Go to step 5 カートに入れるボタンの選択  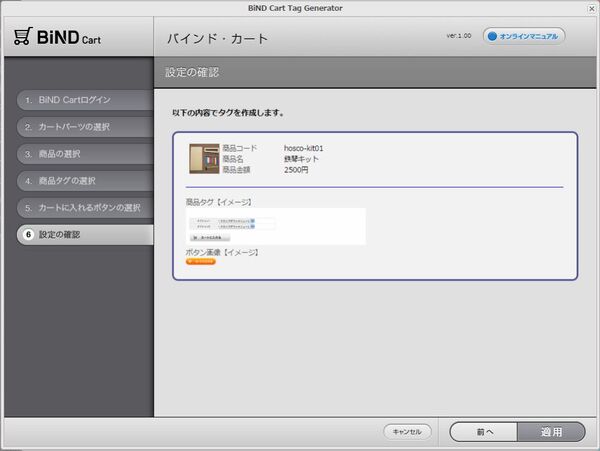85,208
